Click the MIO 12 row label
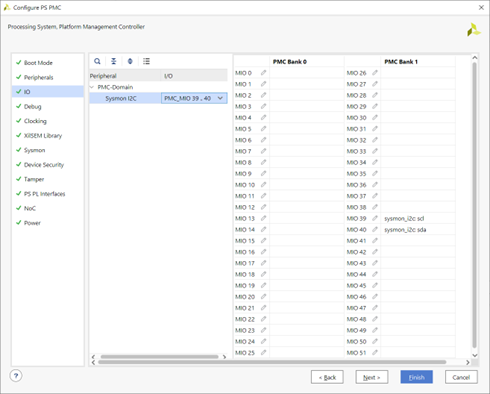Image resolution: width=490 pixels, height=394 pixels. tap(245, 207)
